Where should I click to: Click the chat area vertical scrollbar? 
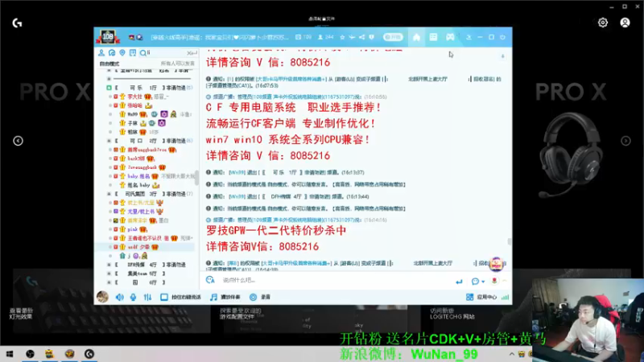tap(510, 242)
